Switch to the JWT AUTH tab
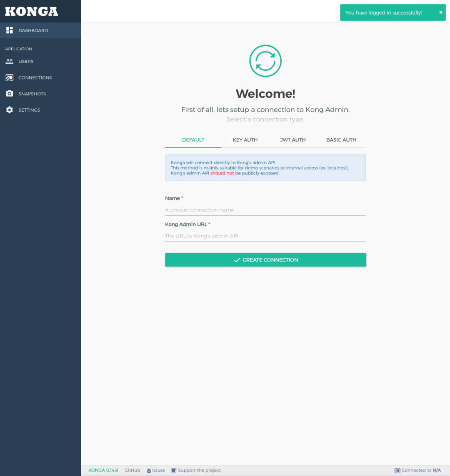The width and height of the screenshot is (450, 476). (293, 140)
